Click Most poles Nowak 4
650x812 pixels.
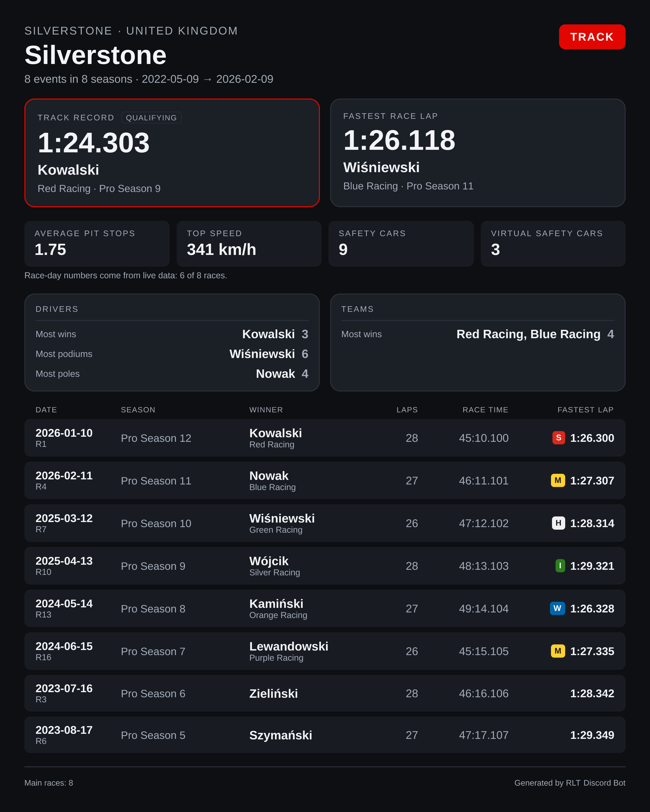coord(172,373)
